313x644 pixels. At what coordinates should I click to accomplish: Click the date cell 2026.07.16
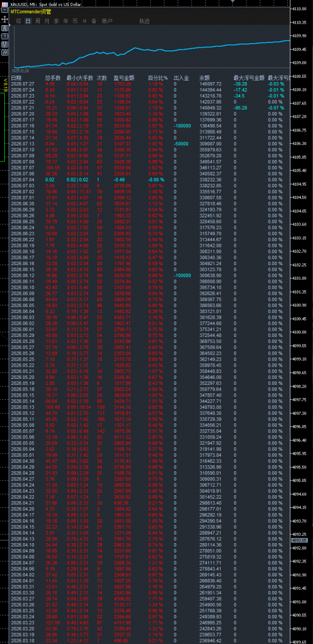click(23, 125)
